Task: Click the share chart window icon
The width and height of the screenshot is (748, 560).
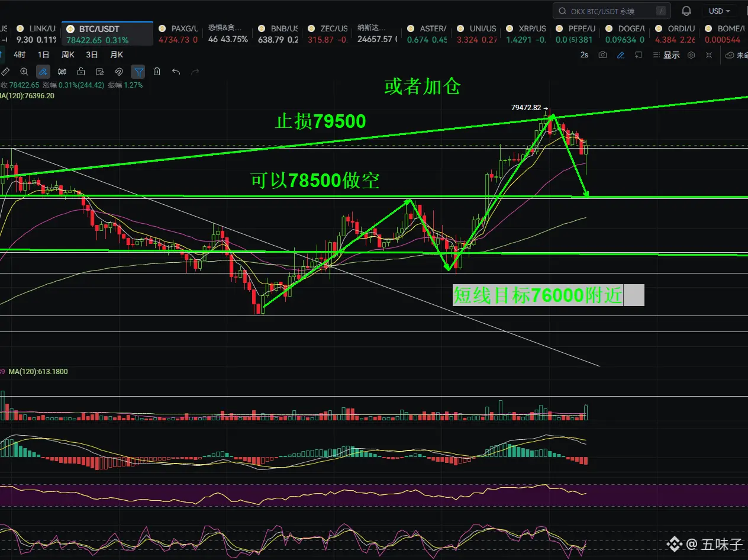Action: tap(638, 54)
